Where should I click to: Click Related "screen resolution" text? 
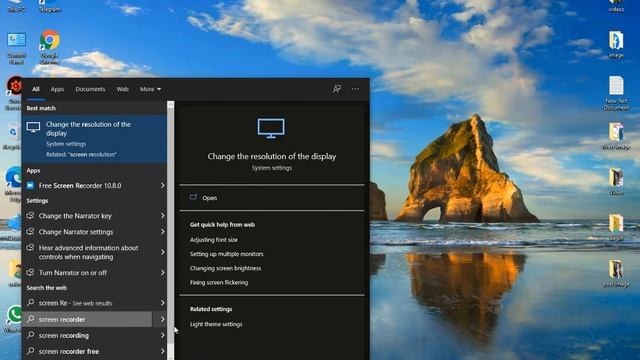pyautogui.click(x=81, y=155)
